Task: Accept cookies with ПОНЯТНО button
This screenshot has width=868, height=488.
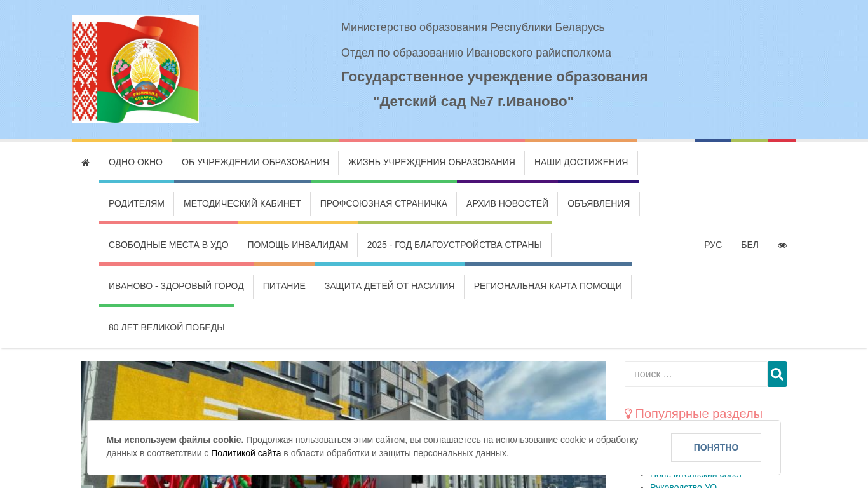Action: tap(716, 447)
